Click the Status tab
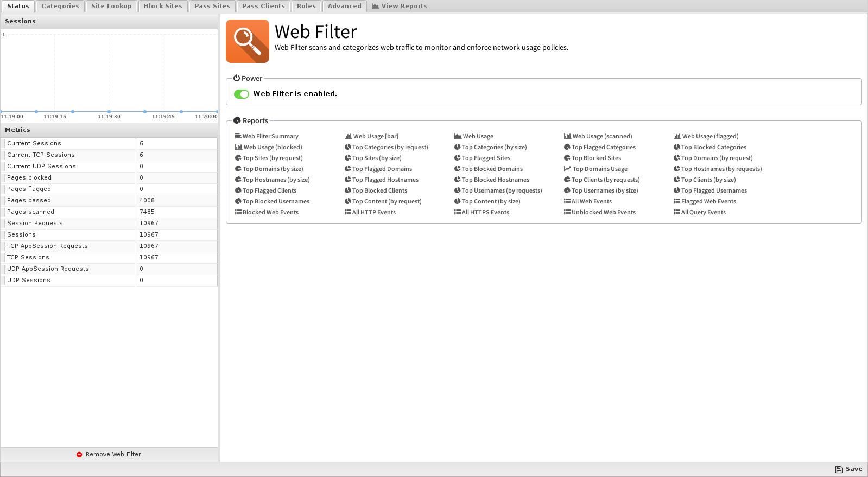The width and height of the screenshot is (868, 477). click(x=18, y=6)
